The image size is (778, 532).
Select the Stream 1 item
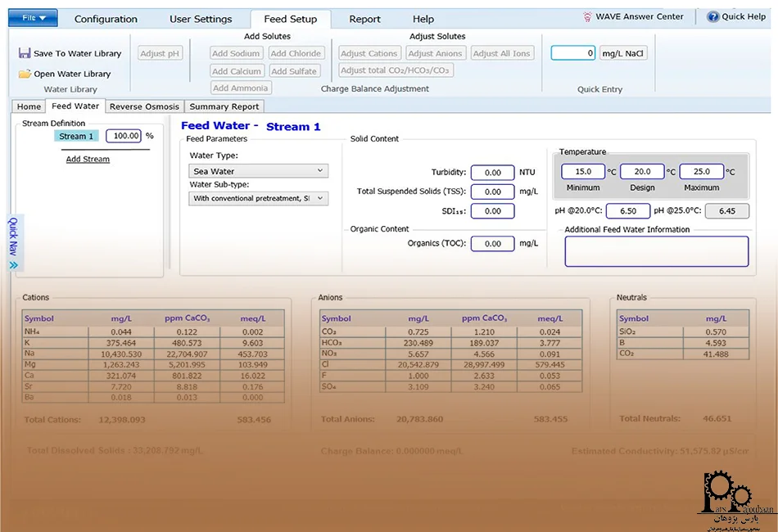(76, 136)
